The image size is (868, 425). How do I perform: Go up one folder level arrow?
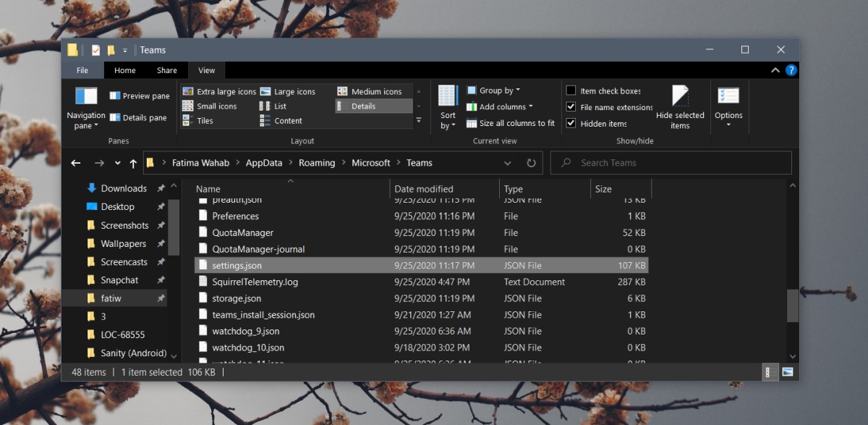click(133, 164)
